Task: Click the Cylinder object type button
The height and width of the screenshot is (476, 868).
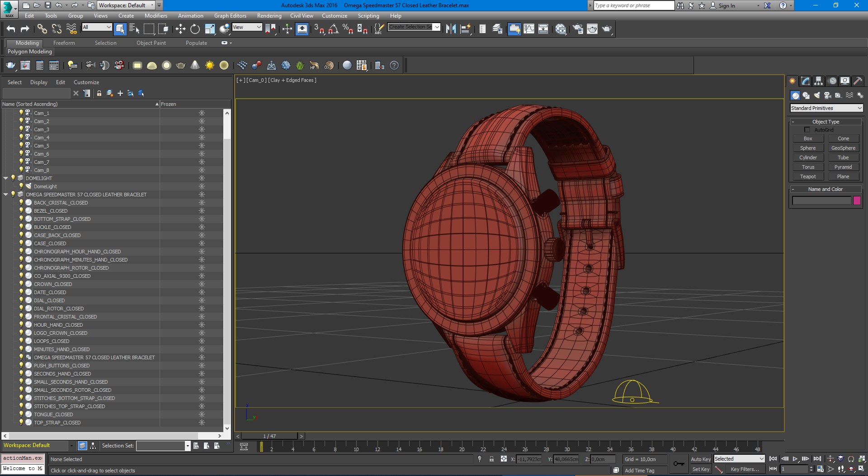Action: tap(808, 157)
